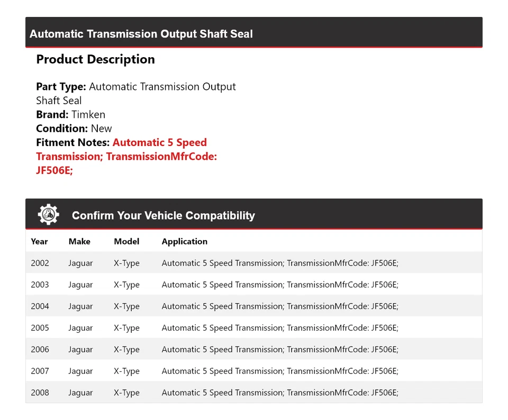Click Jaguar in the 2004 row
The width and height of the screenshot is (508, 420).
80,306
